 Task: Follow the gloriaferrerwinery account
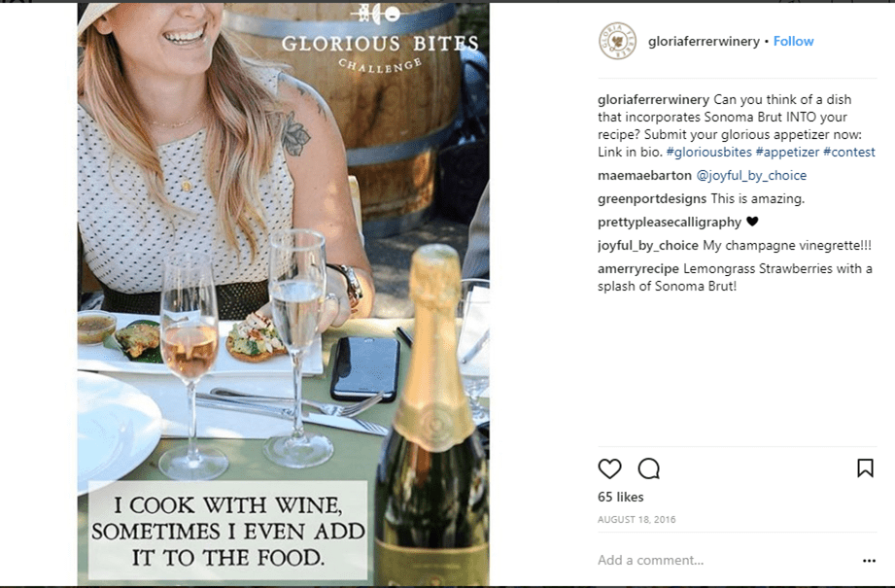pyautogui.click(x=794, y=42)
